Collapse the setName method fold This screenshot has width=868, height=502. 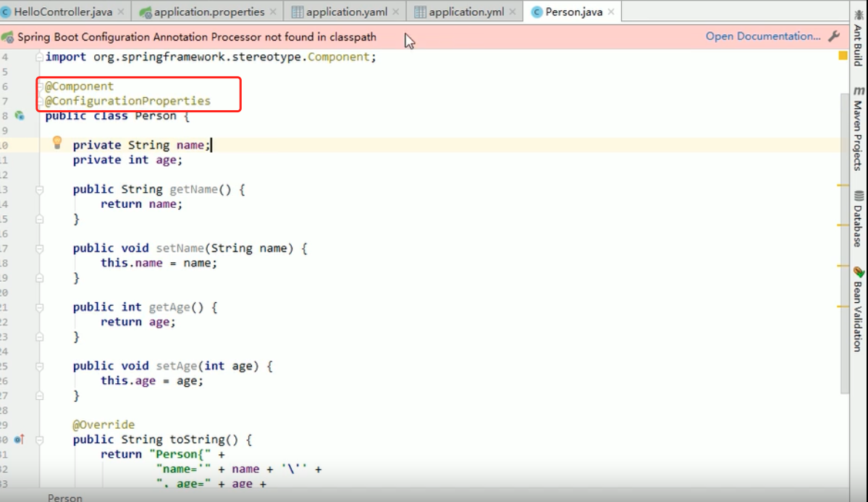[x=39, y=248]
